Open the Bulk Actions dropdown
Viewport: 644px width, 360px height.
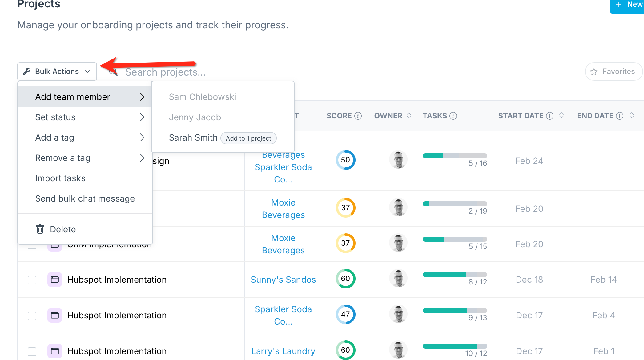click(57, 72)
